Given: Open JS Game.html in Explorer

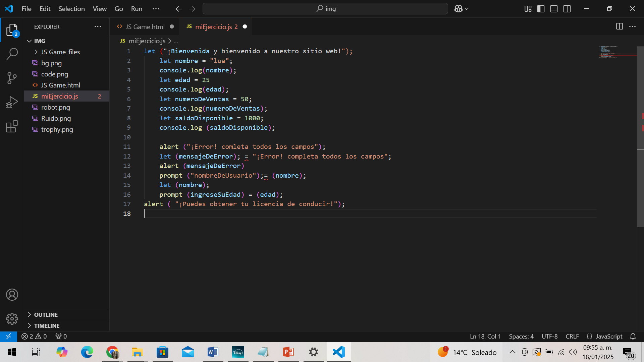Looking at the screenshot, I should 67,85.
